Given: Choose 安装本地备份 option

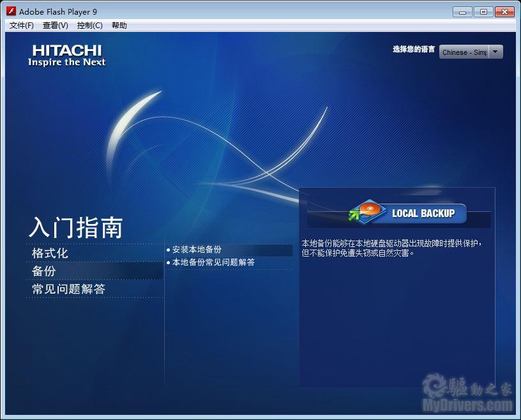Looking at the screenshot, I should click(x=197, y=250).
